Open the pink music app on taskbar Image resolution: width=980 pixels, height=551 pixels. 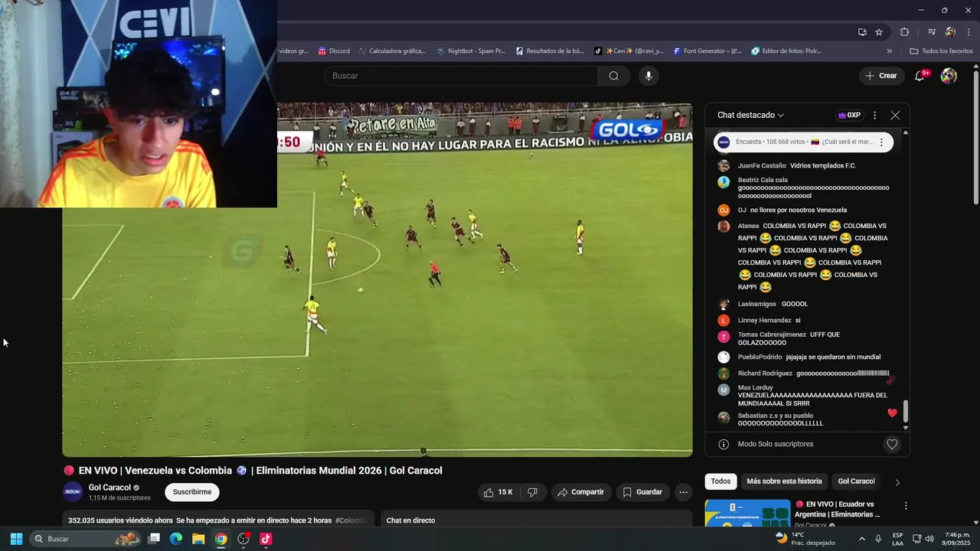[266, 539]
